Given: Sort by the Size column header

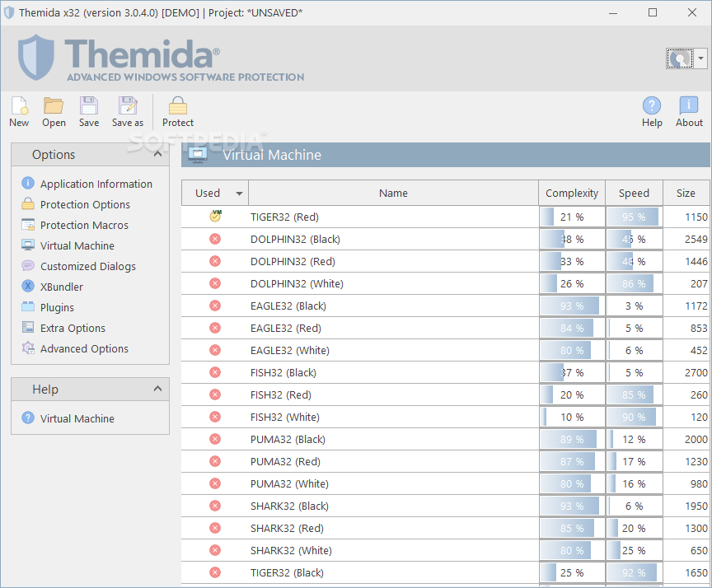Looking at the screenshot, I should [686, 194].
